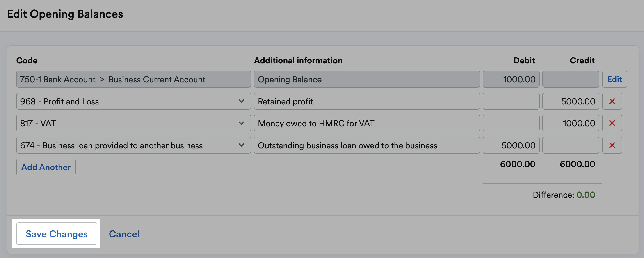Click the Additional information column header
The width and height of the screenshot is (644, 258).
pos(298,60)
